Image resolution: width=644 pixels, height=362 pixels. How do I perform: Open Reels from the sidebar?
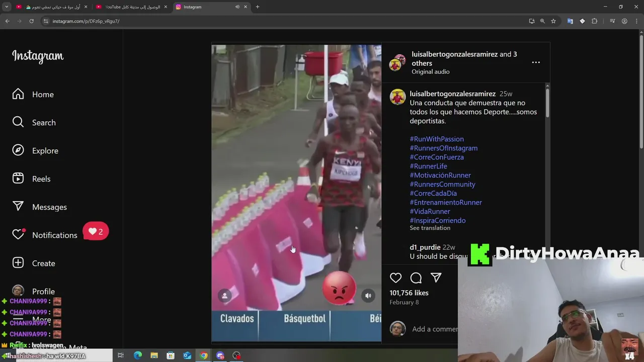pos(31,179)
